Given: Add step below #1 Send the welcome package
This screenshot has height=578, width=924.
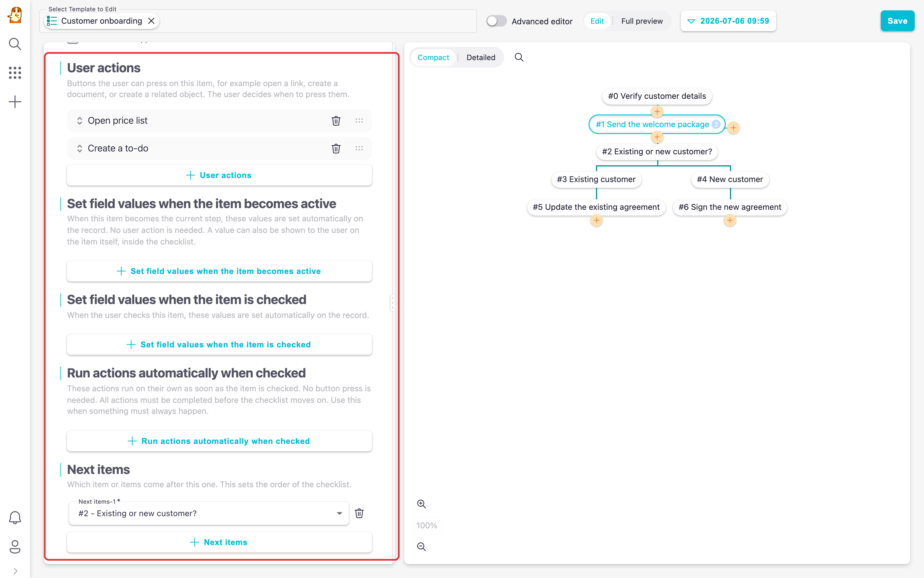Looking at the screenshot, I should click(x=657, y=137).
